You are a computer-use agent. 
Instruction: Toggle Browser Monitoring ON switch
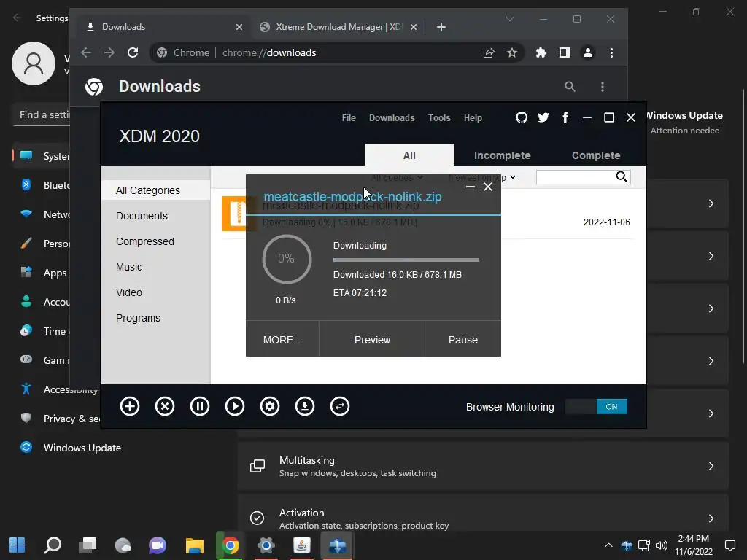click(597, 407)
